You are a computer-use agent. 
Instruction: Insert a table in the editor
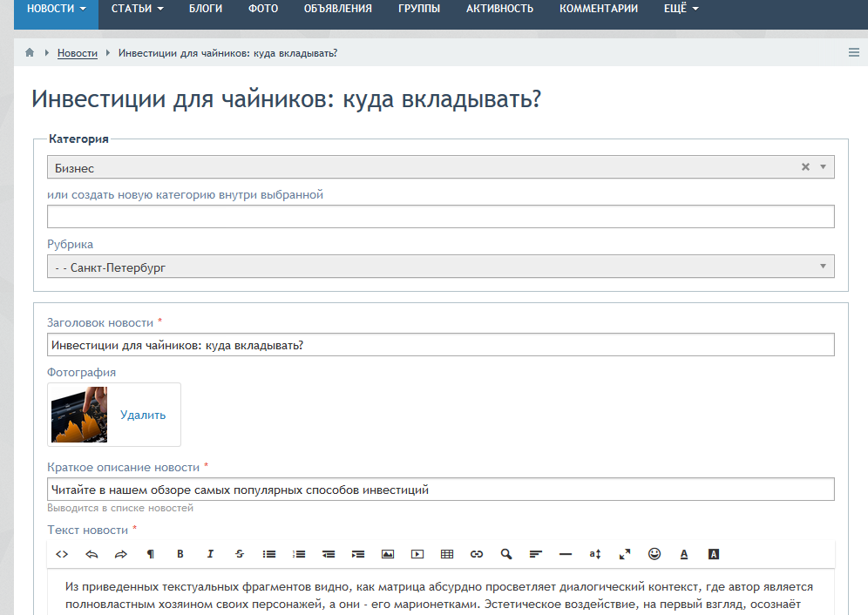point(447,554)
